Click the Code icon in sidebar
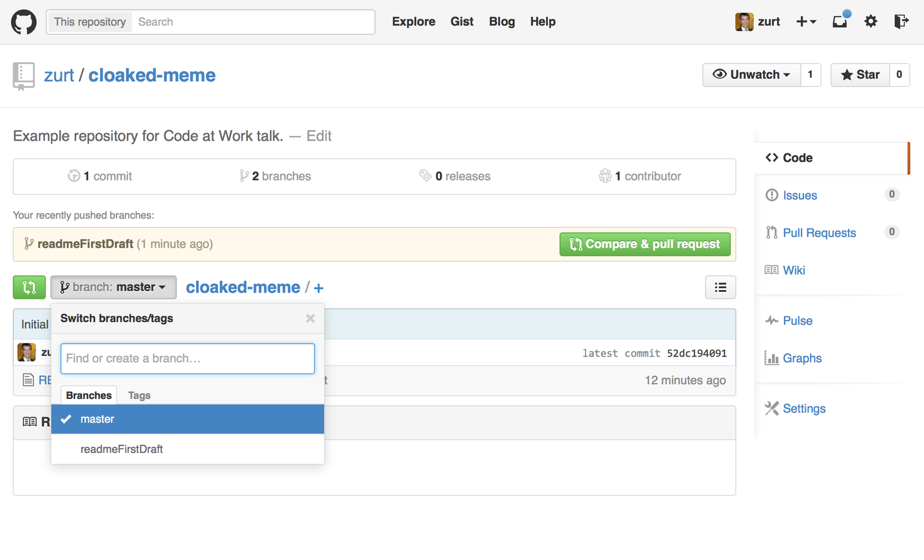The image size is (924, 560). (772, 157)
